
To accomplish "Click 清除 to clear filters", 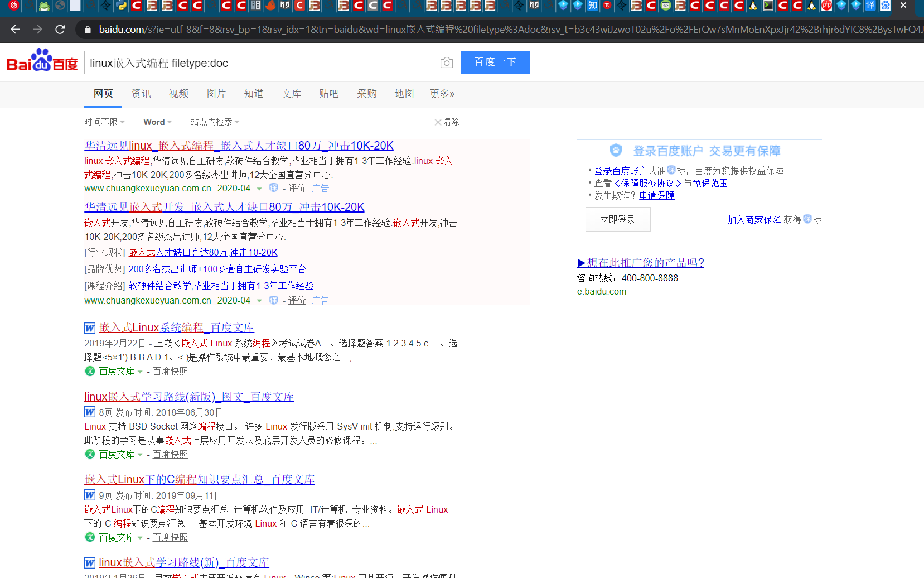I will click(x=451, y=122).
